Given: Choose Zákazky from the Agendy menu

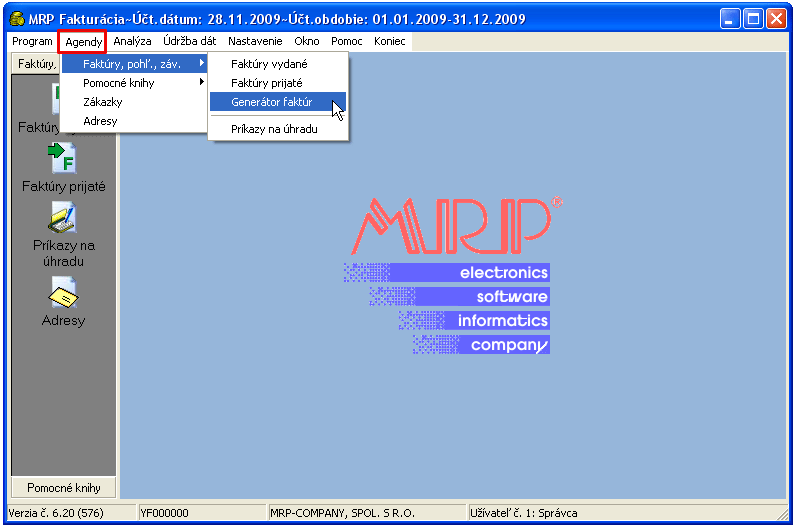Looking at the screenshot, I should [134, 102].
